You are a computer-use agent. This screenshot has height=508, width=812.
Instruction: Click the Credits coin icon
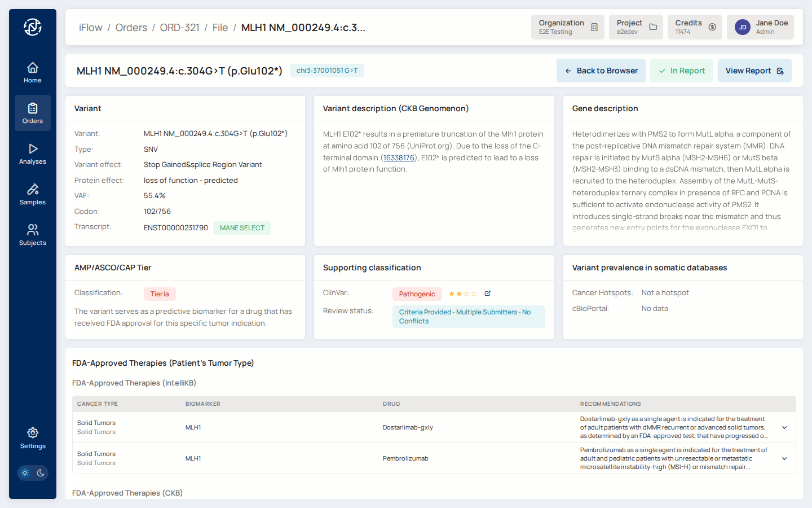pos(712,27)
